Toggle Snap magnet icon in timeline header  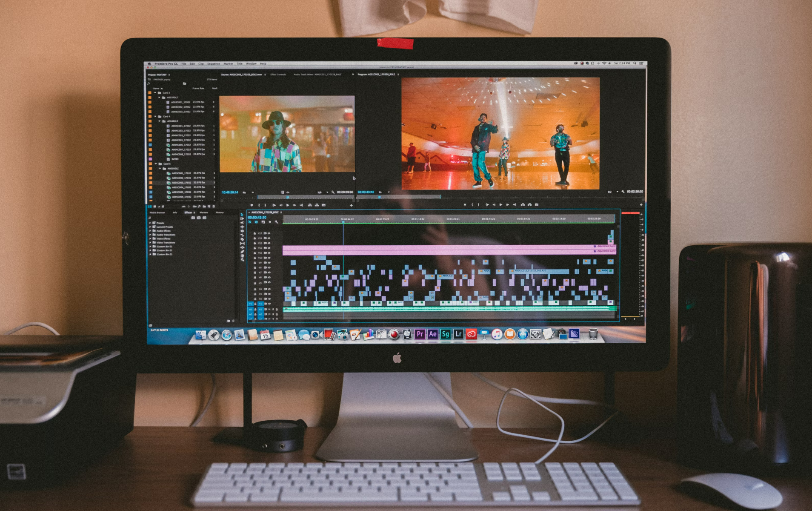pyautogui.click(x=256, y=222)
